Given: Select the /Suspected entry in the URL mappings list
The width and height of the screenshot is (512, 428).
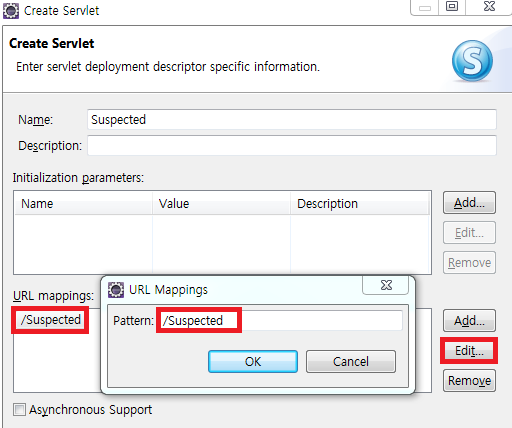Looking at the screenshot, I should pos(51,320).
